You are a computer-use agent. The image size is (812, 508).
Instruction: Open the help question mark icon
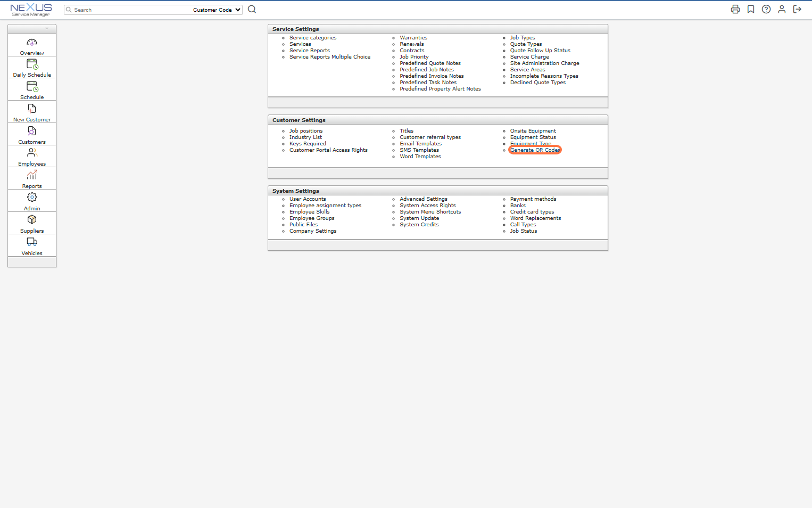[766, 9]
